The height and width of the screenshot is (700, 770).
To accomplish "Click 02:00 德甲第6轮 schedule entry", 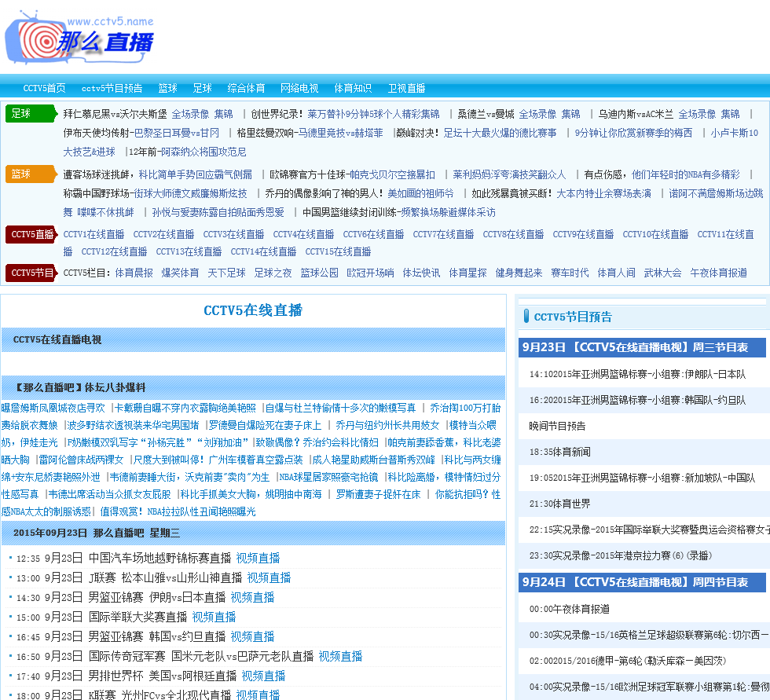I will tap(628, 662).
